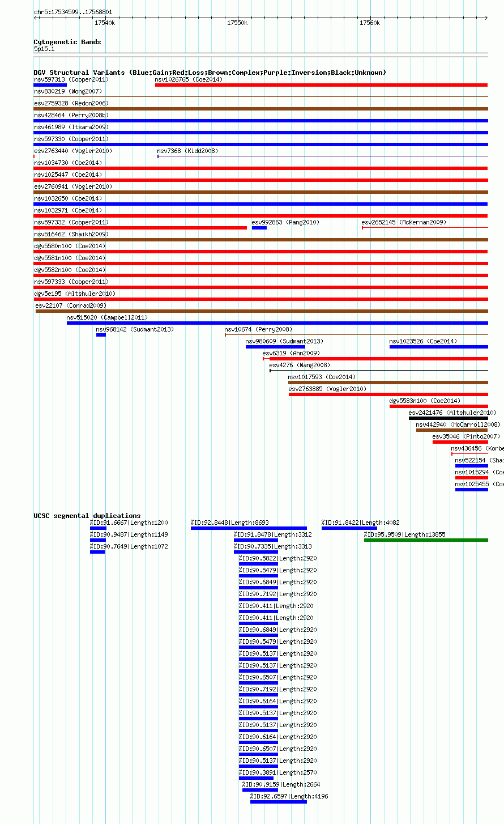Open the %ID:91.6667|Length:1200 duplication
The width and height of the screenshot is (504, 824).
click(x=129, y=523)
